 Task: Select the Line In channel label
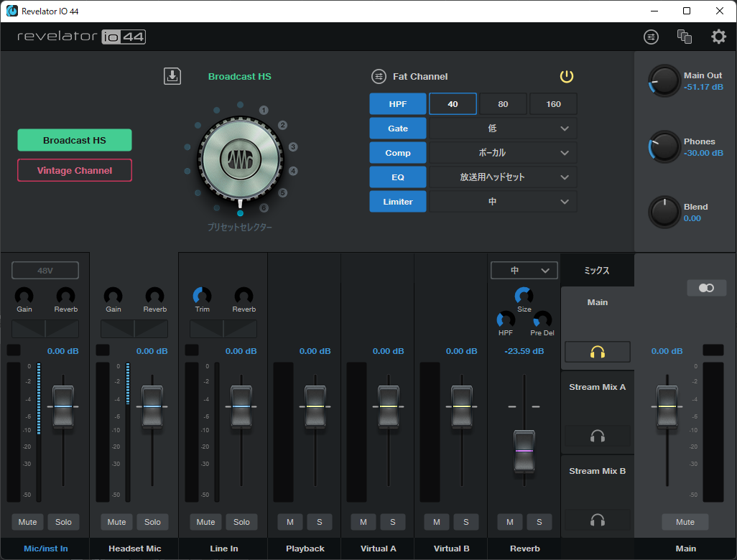223,549
